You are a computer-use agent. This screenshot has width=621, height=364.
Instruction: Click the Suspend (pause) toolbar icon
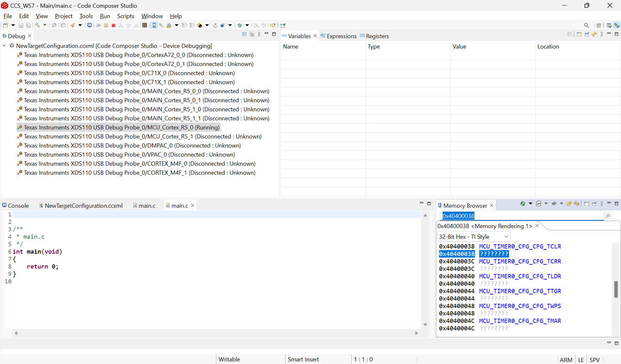coord(106,25)
